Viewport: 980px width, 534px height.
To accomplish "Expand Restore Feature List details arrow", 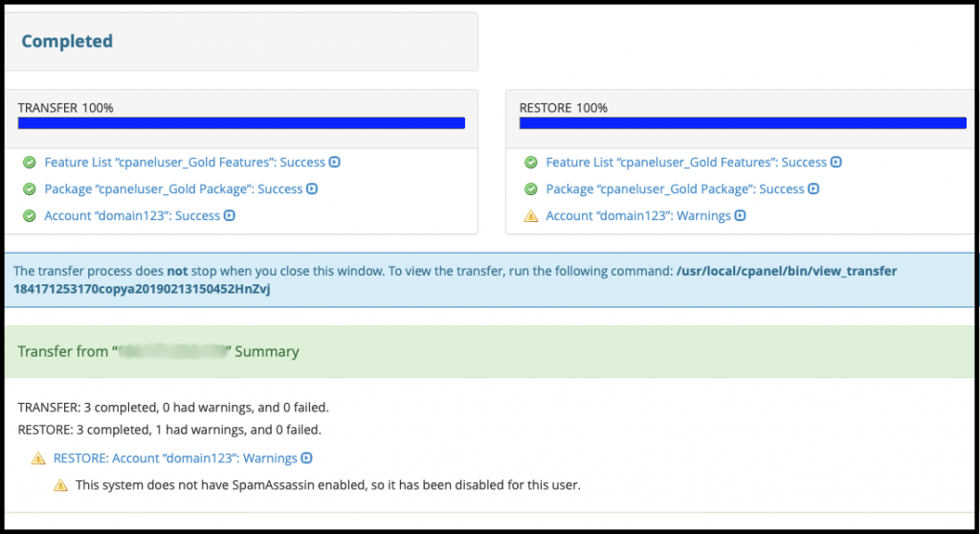I will pos(836,162).
